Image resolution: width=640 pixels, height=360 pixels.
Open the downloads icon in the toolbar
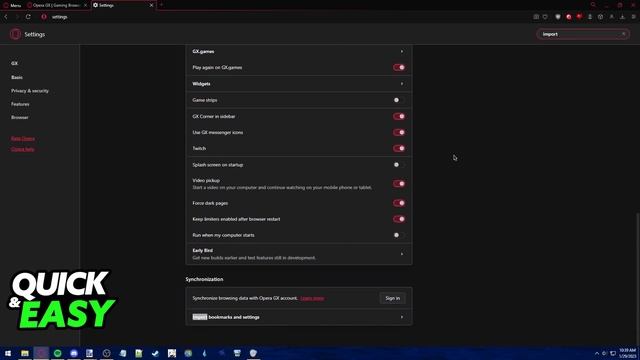(622, 17)
